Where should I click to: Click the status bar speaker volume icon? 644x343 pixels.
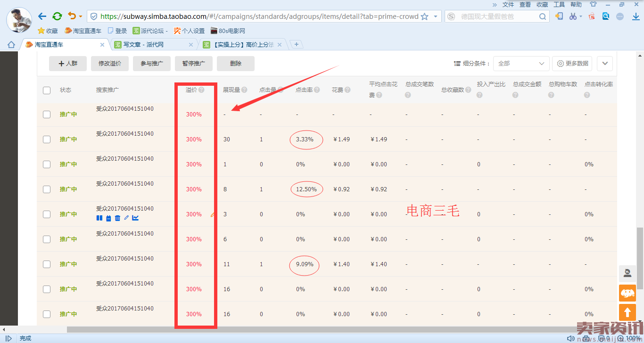pyautogui.click(x=571, y=338)
